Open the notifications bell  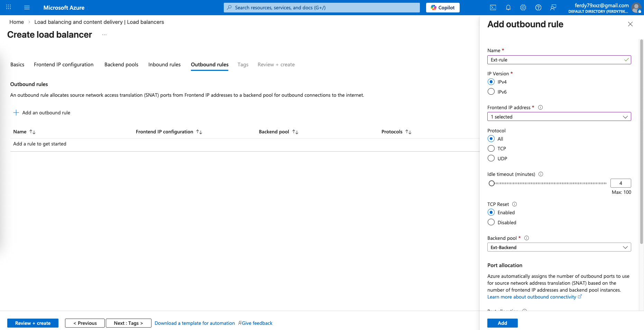(508, 8)
